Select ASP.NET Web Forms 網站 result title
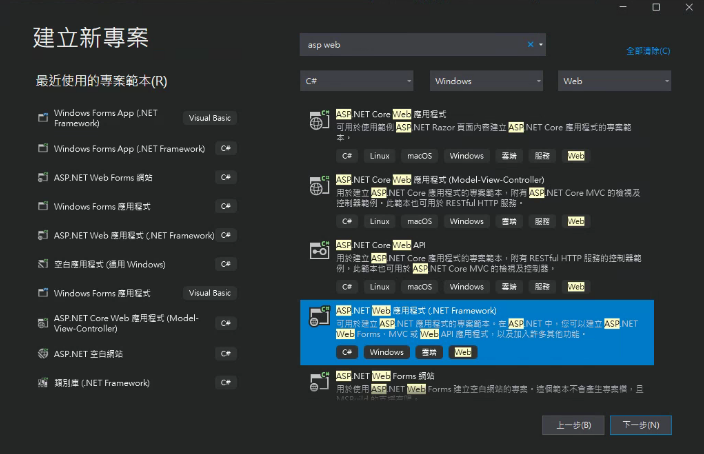The image size is (704, 454). tap(385, 376)
